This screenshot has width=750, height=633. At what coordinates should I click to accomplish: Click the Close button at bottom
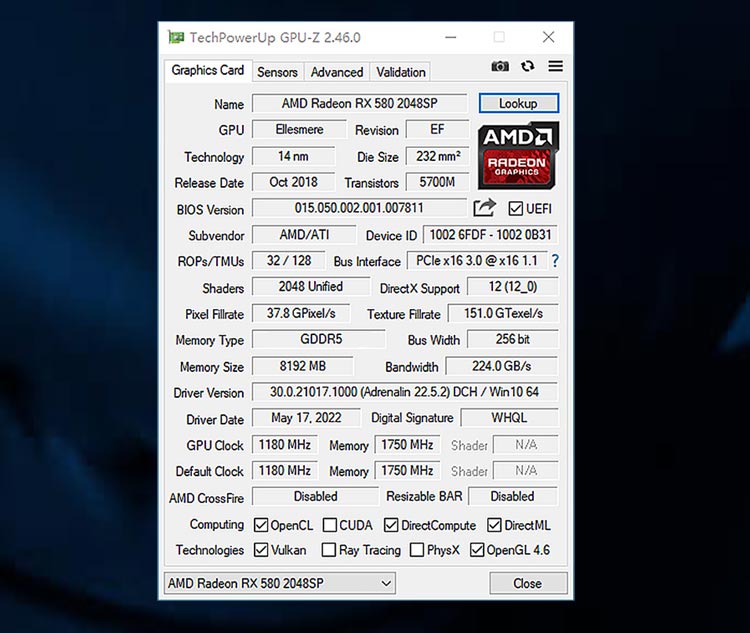tap(528, 583)
